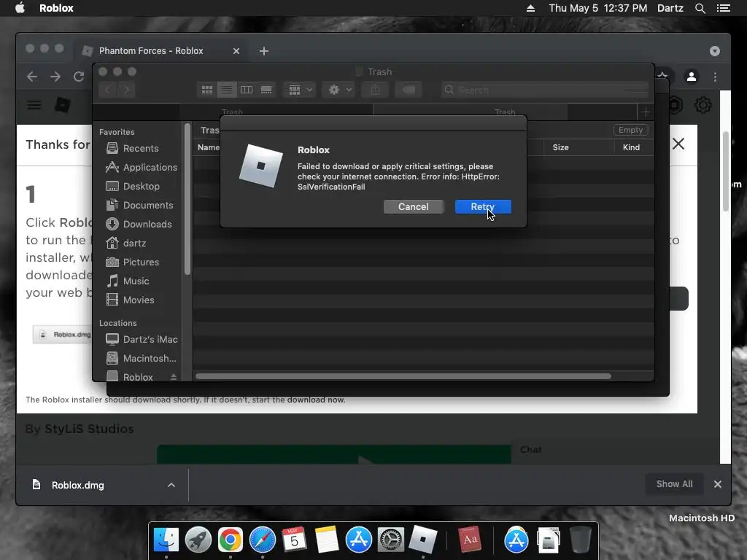
Task: Open the Roblox menu in the menu bar
Action: (x=56, y=8)
